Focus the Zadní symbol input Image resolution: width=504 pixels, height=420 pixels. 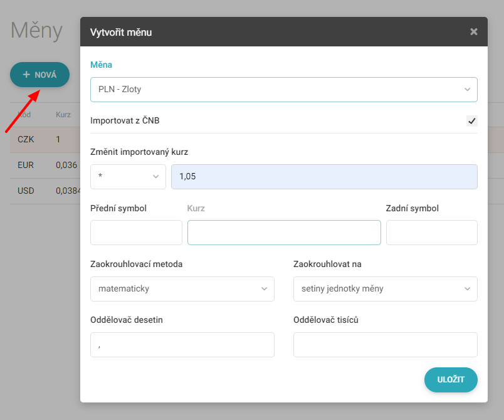pos(432,233)
